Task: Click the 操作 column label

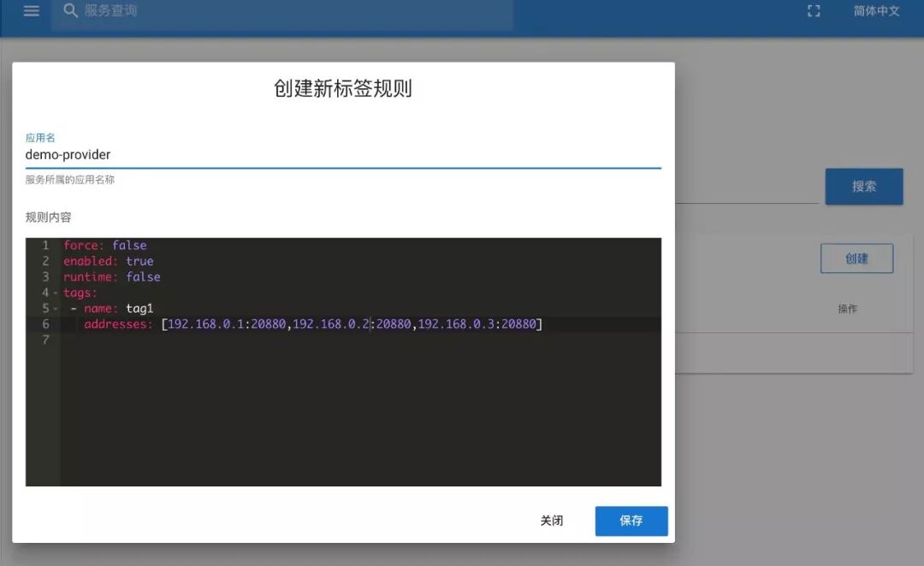Action: click(847, 308)
